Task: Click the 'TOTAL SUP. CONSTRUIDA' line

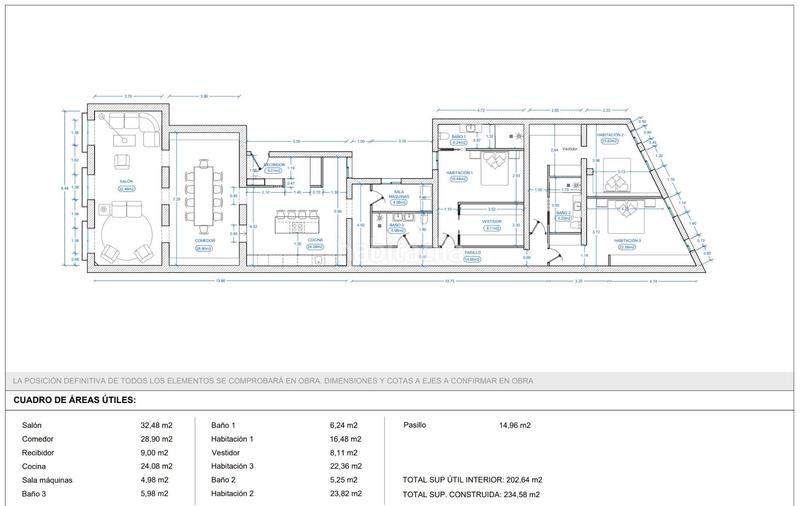Action: pyautogui.click(x=470, y=494)
